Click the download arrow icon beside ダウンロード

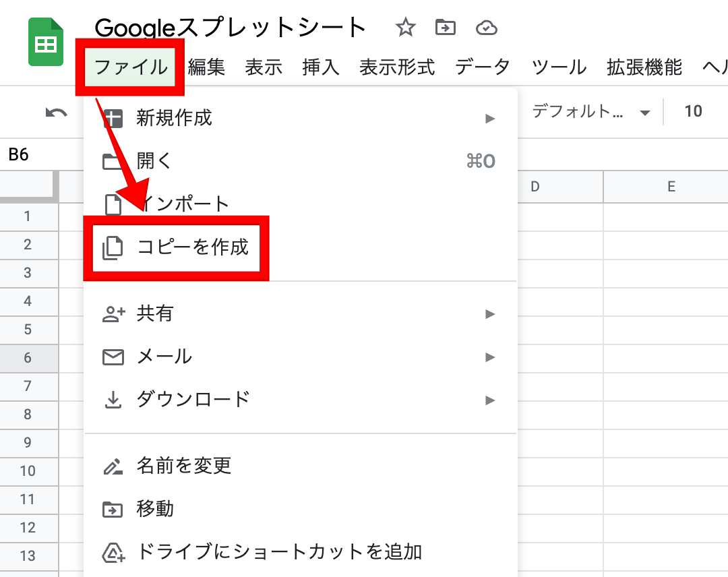[x=113, y=400]
